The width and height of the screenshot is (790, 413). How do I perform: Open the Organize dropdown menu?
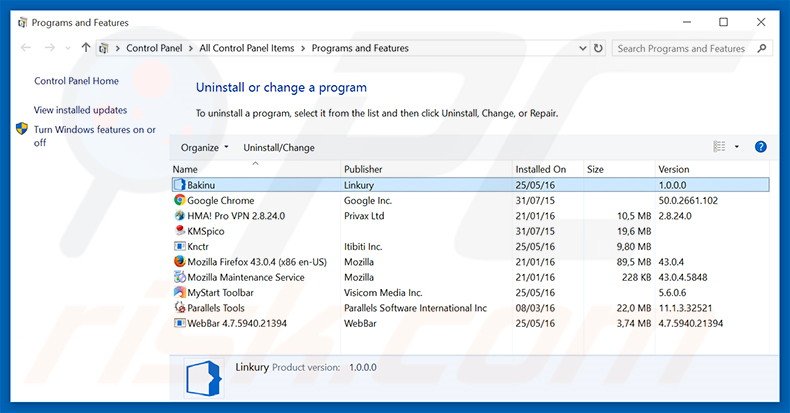point(205,148)
